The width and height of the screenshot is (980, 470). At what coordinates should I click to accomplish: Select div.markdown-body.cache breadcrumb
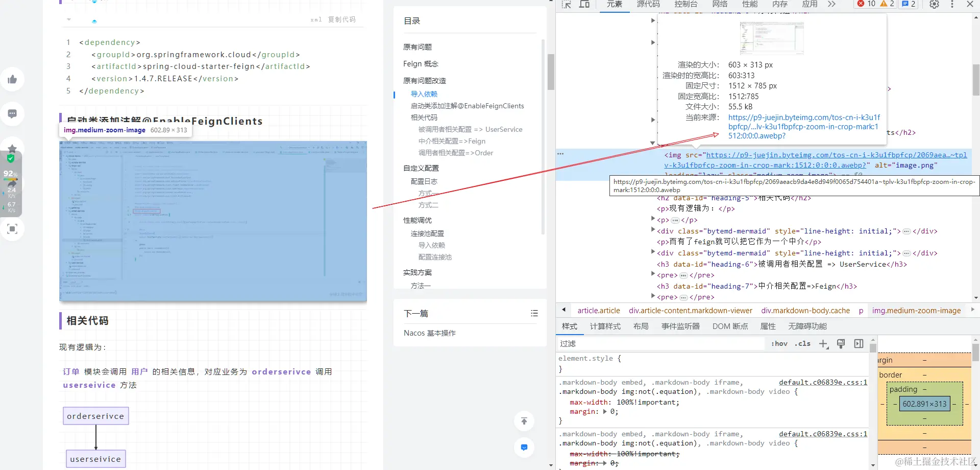click(805, 311)
